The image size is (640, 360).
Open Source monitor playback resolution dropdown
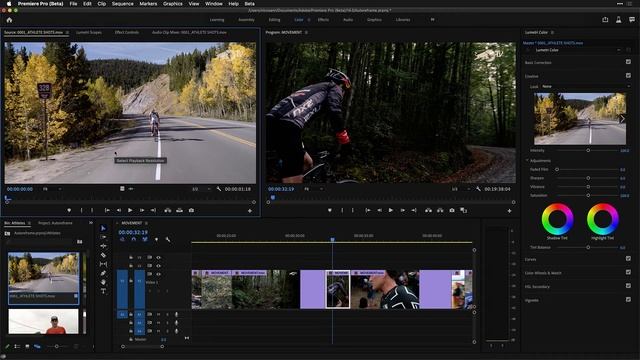201,189
